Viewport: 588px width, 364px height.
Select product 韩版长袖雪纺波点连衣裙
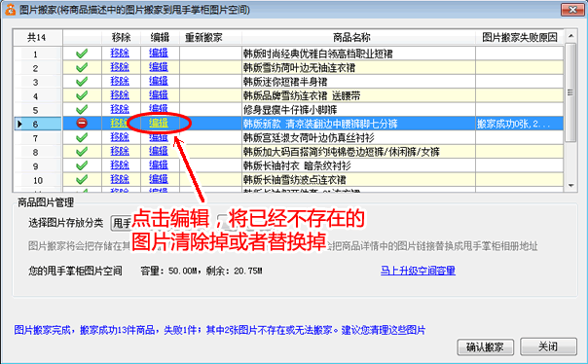(294, 179)
